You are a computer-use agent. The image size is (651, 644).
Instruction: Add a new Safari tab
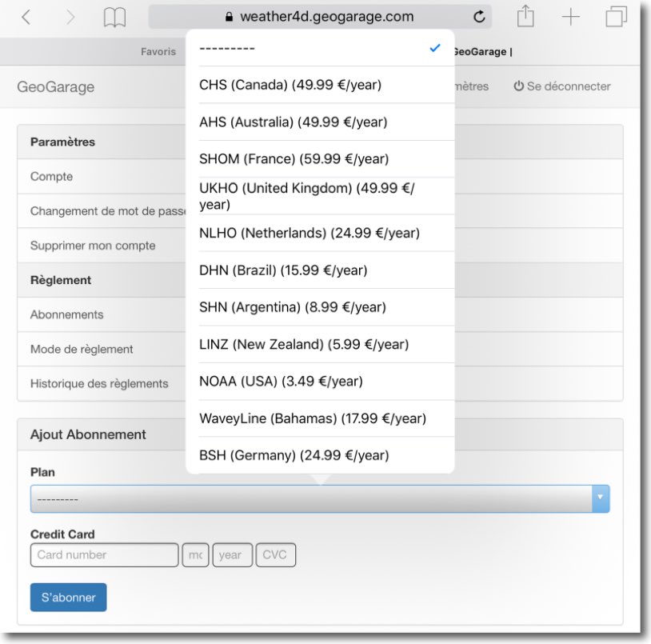(571, 17)
